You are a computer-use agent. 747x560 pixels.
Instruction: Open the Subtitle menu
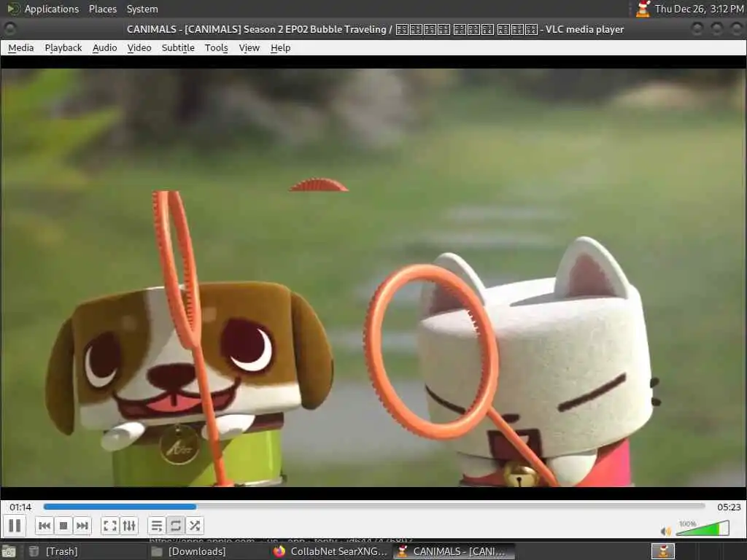178,47
